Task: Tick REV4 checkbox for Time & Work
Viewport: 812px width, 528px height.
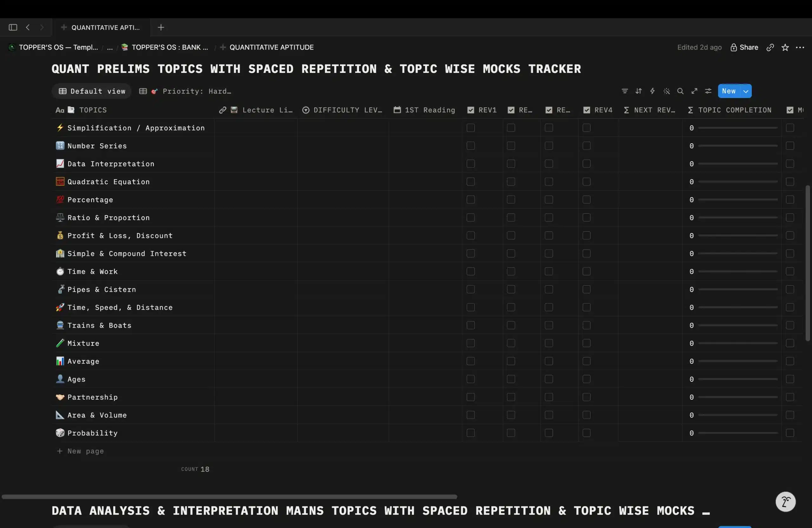Action: pyautogui.click(x=586, y=271)
